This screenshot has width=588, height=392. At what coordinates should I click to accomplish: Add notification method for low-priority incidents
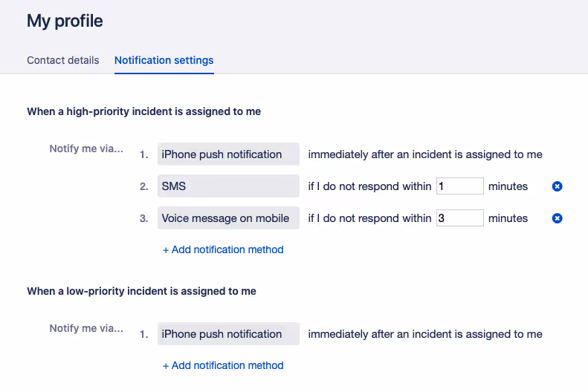pyautogui.click(x=223, y=365)
